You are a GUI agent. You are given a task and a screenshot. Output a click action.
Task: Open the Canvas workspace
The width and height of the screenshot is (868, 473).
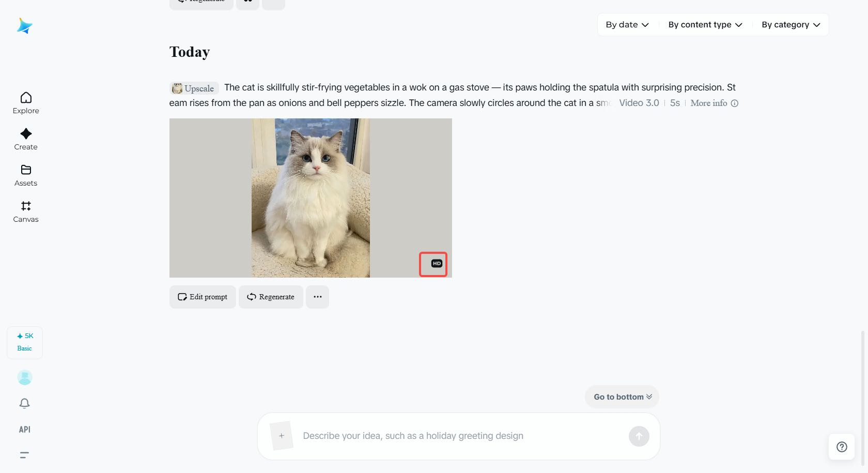tap(26, 211)
